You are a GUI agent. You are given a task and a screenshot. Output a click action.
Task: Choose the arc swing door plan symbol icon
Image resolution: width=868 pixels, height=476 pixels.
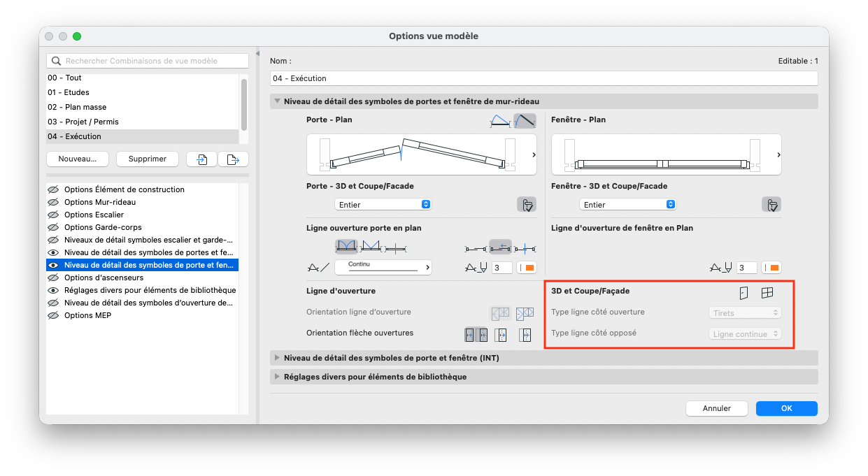(x=501, y=121)
